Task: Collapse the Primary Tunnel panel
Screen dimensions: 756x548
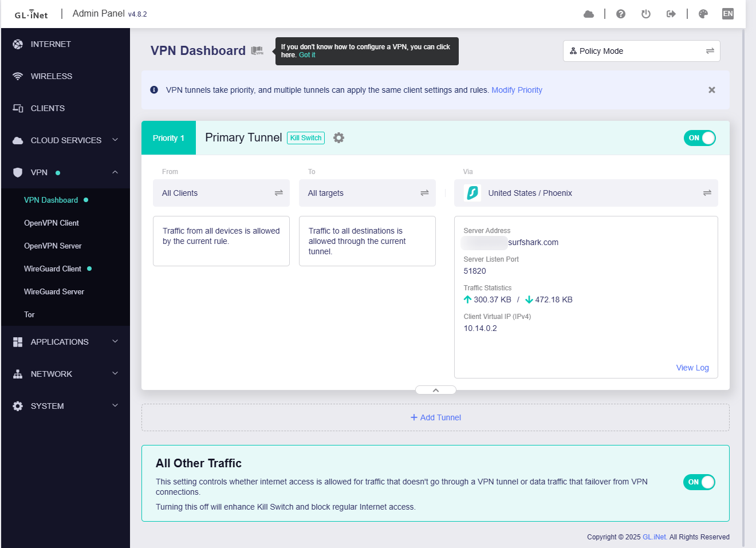Action: coord(435,390)
